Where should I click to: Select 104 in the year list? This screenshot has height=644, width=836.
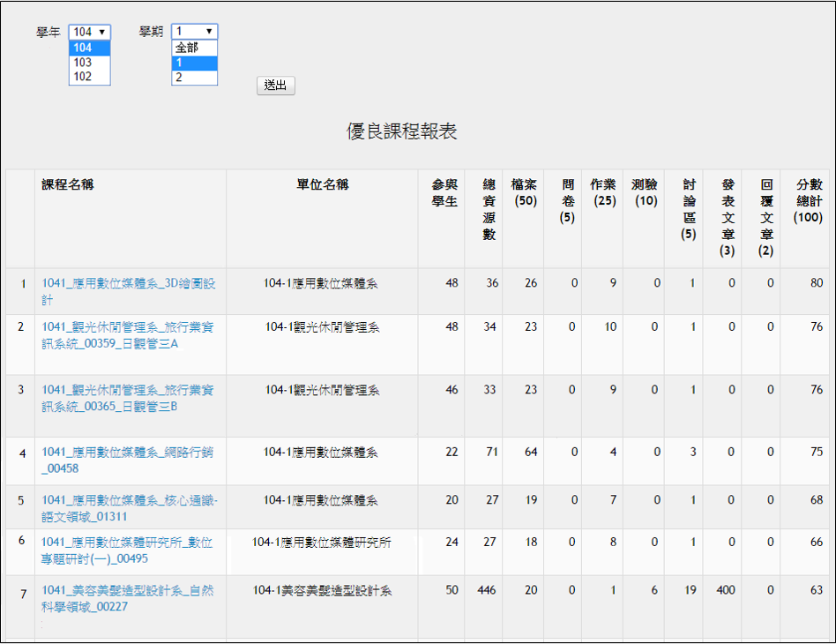(x=89, y=49)
